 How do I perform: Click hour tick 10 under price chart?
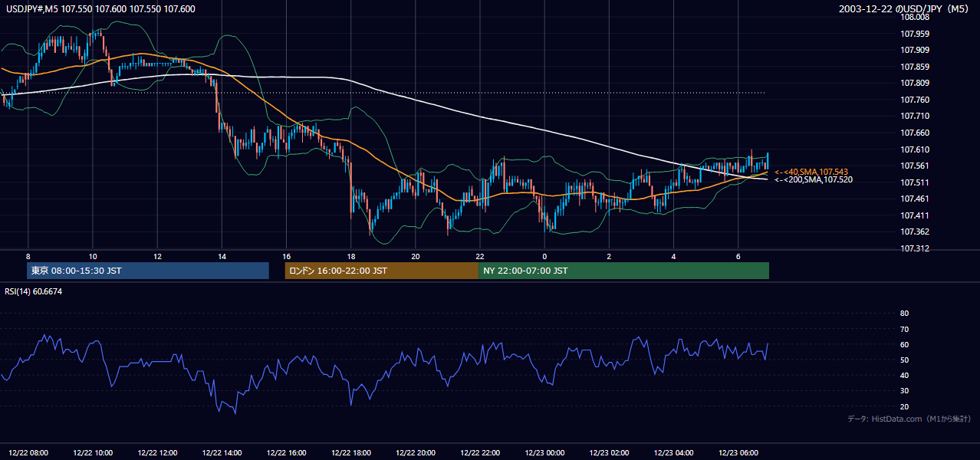point(93,256)
